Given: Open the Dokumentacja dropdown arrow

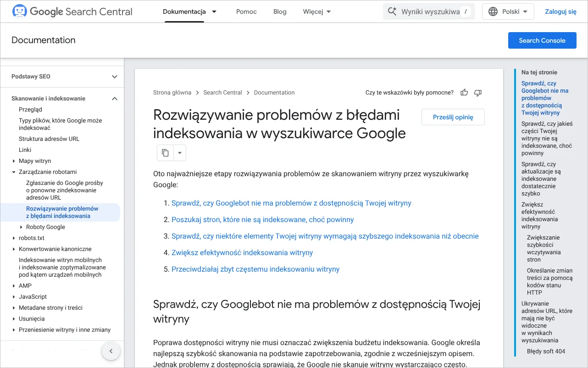Looking at the screenshot, I should click(x=214, y=11).
